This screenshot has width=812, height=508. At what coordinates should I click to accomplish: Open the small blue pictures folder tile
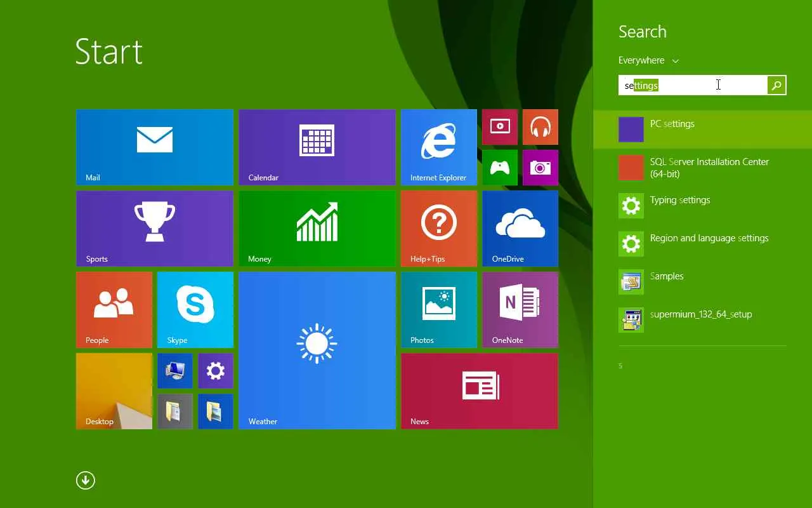coord(216,411)
